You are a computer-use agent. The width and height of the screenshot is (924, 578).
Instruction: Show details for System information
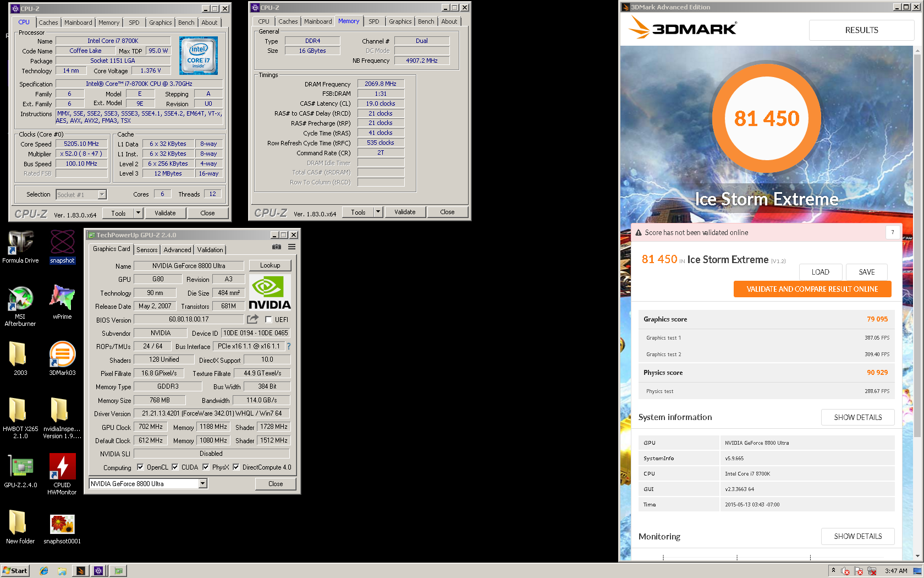858,417
